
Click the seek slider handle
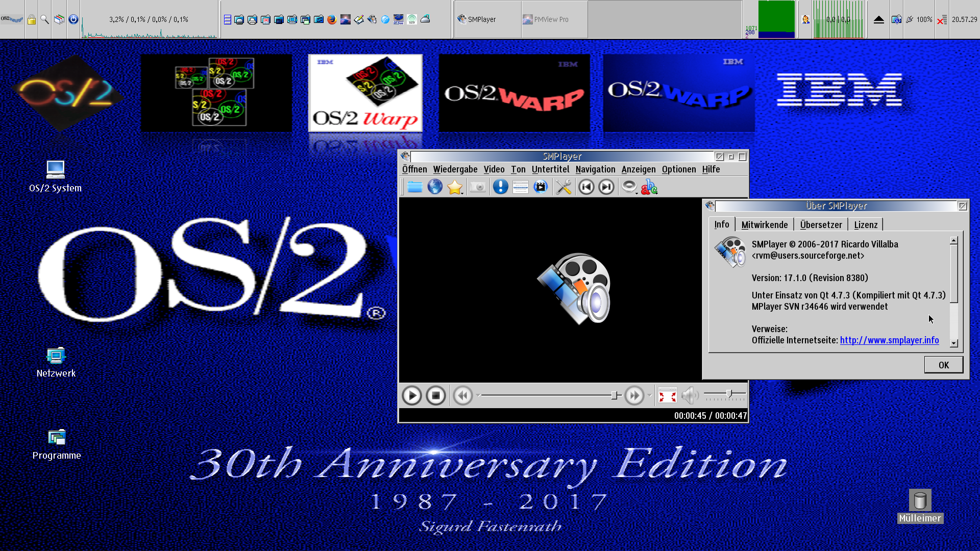click(615, 395)
